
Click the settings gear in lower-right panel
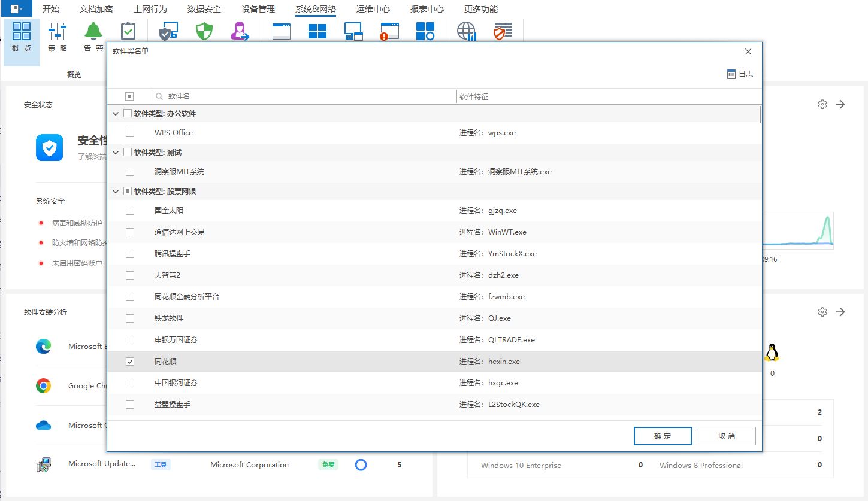822,312
